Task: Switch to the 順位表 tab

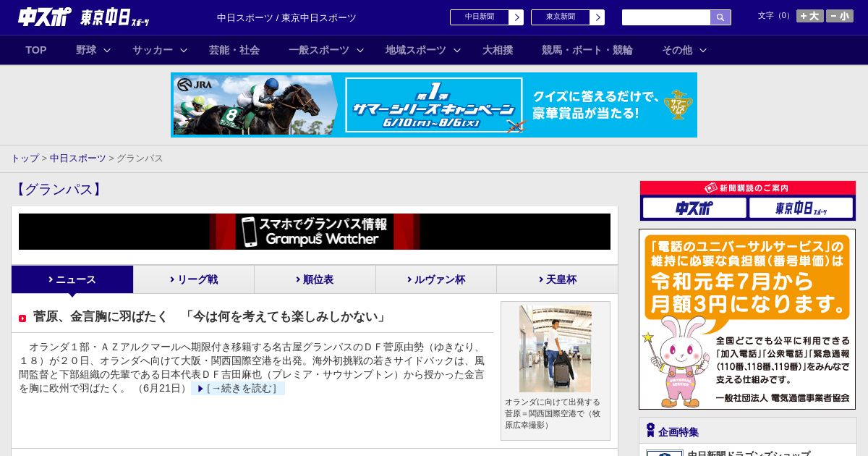Action: pos(315,279)
